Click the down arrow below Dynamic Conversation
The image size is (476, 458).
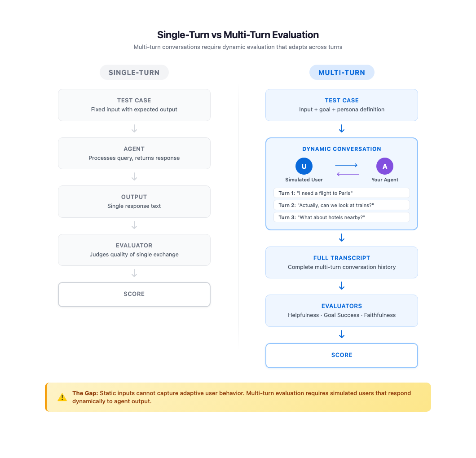342,238
